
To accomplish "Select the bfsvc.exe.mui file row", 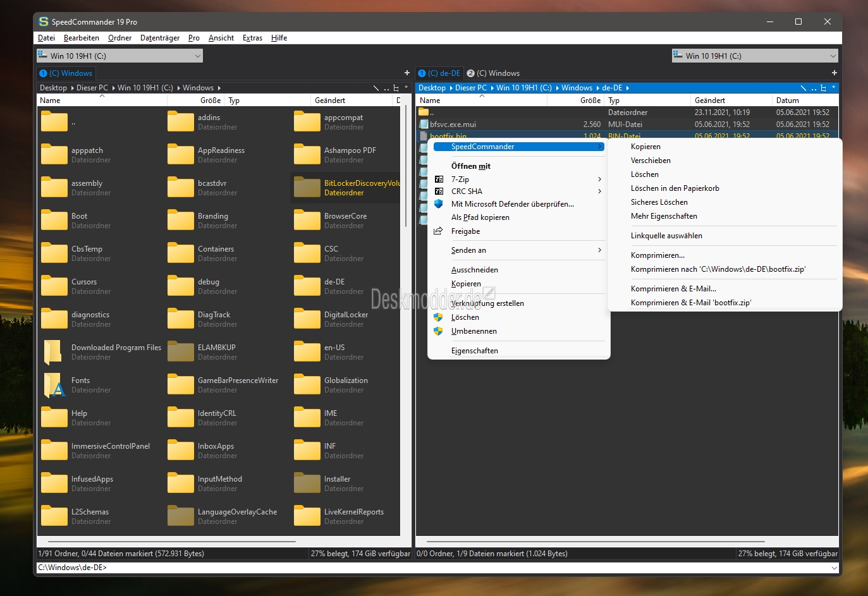I will 628,125.
